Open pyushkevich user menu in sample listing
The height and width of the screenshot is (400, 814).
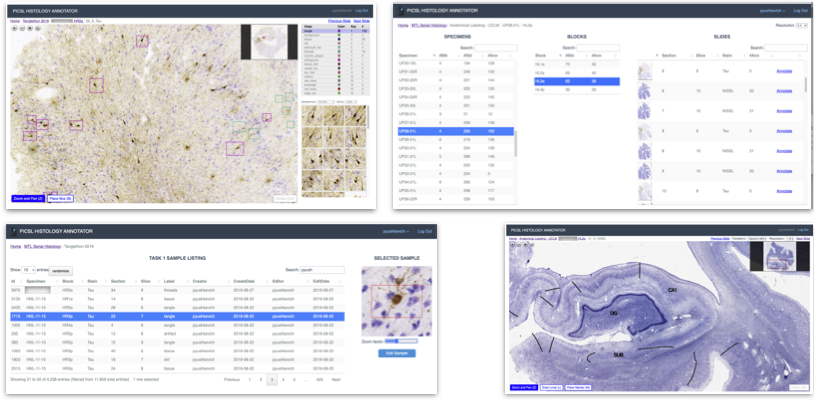click(396, 231)
